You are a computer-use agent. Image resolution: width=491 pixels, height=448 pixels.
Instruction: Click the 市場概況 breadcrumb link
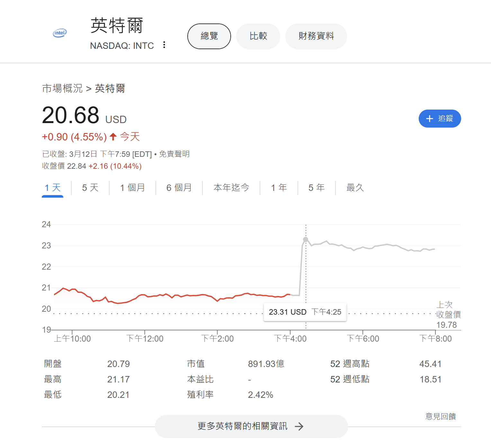(x=62, y=88)
